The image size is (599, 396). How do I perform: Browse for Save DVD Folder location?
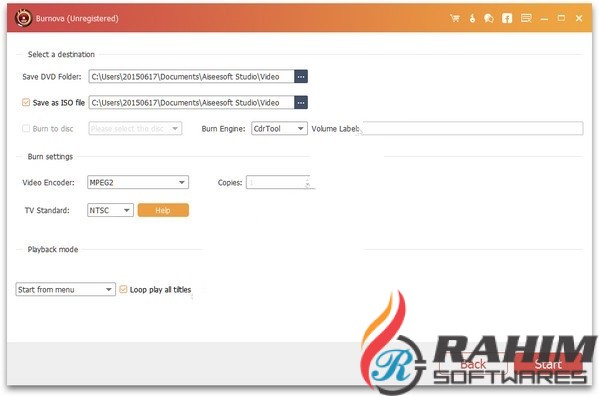click(x=301, y=77)
